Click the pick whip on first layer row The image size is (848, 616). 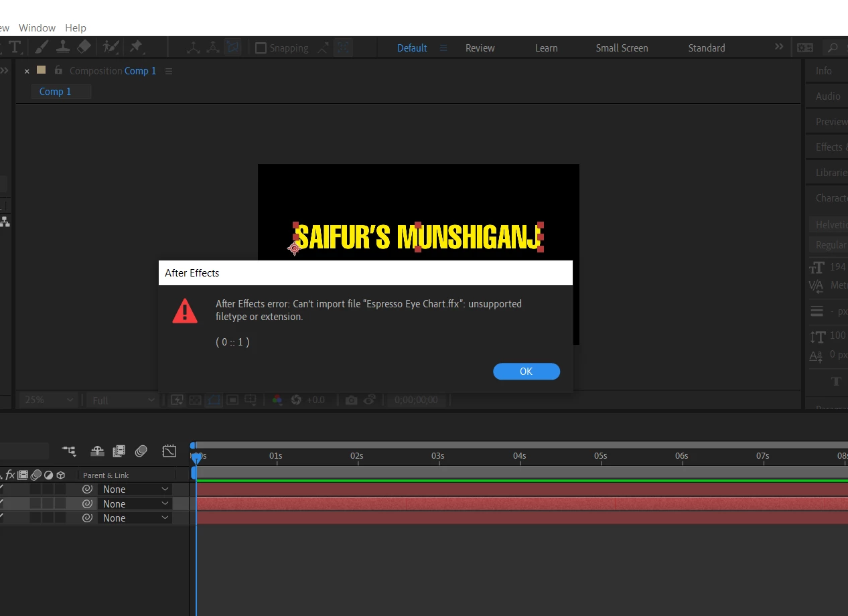(87, 489)
